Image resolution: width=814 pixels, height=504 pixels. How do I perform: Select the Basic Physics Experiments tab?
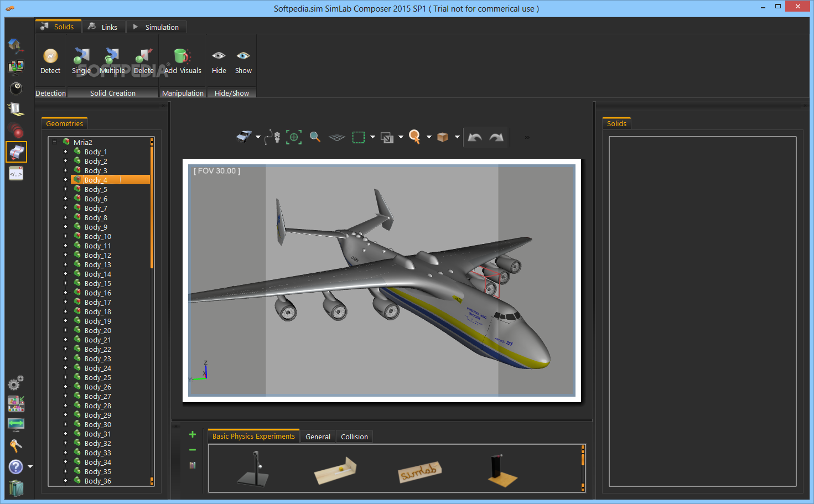point(253,436)
